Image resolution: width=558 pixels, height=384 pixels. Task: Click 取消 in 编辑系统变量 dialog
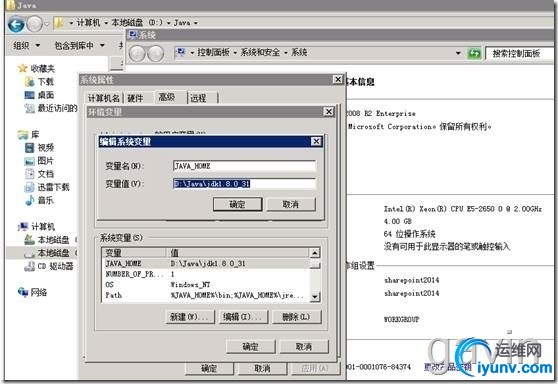tap(291, 204)
